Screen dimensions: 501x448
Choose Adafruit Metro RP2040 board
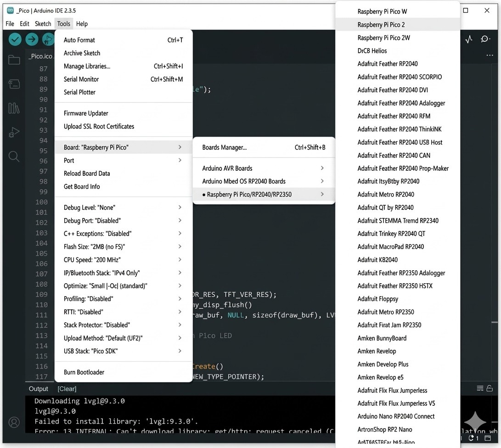(398, 195)
